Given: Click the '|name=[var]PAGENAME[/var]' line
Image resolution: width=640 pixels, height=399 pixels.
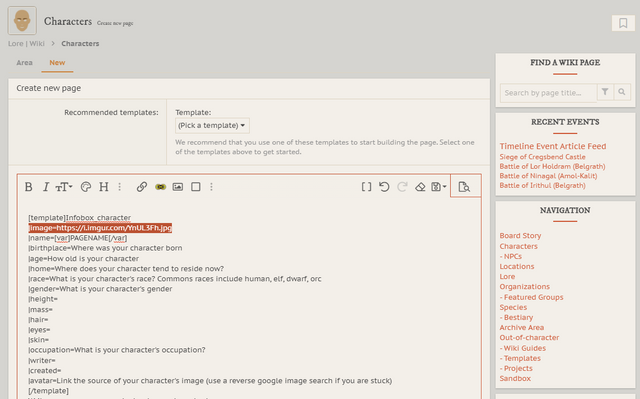Looking at the screenshot, I should (x=78, y=238).
